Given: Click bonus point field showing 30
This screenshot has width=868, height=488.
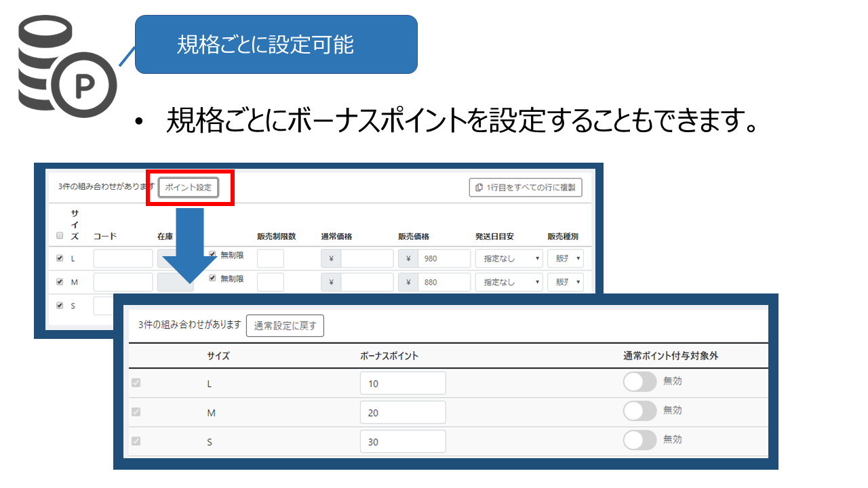Looking at the screenshot, I should 403,441.
